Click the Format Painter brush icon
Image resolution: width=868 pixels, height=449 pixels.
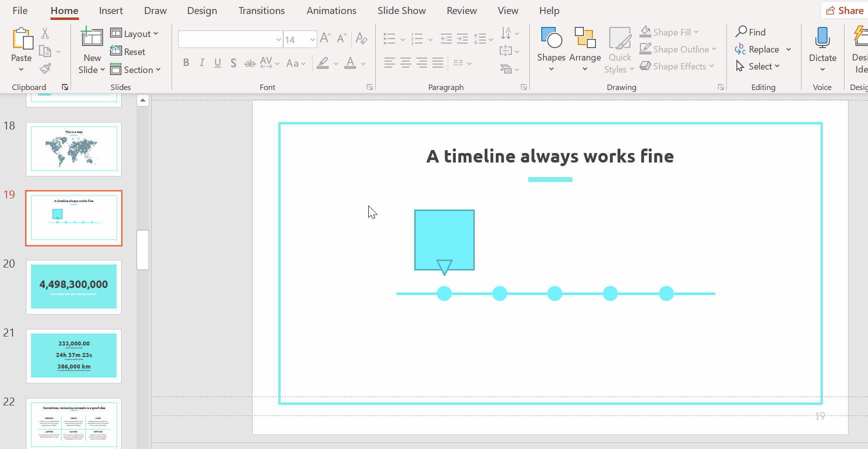coord(46,68)
